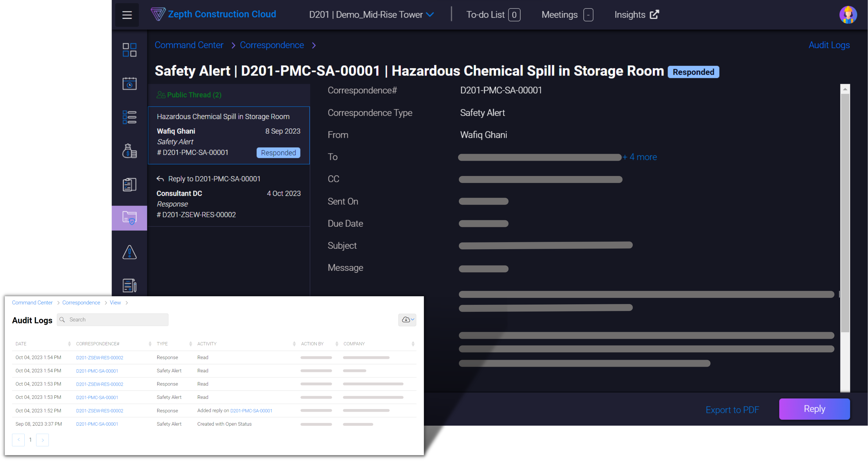
Task: Click the correspondence details vertical scrollbar
Action: click(845, 212)
